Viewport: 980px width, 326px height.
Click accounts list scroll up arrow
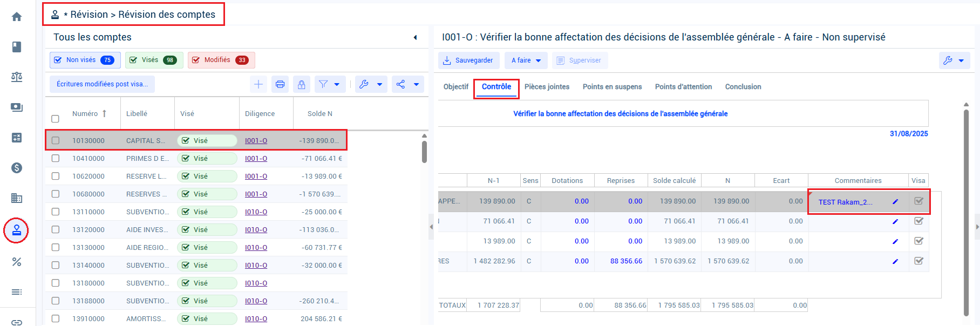(x=424, y=135)
